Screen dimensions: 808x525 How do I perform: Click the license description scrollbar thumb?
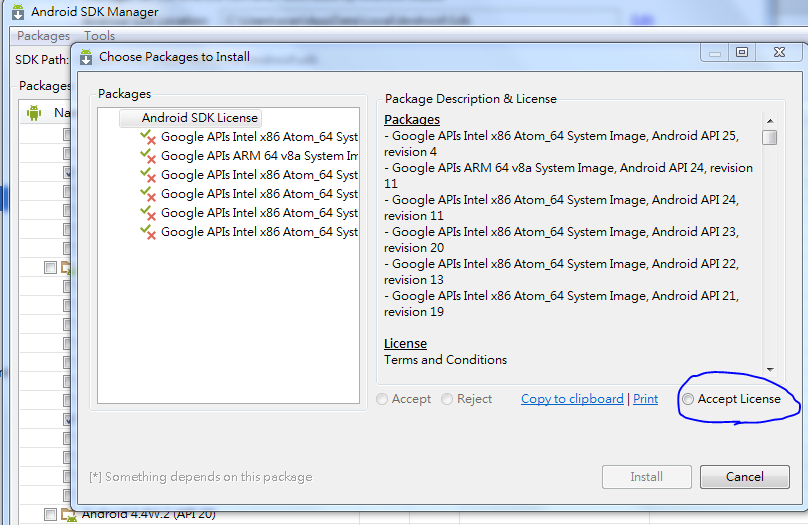point(770,138)
